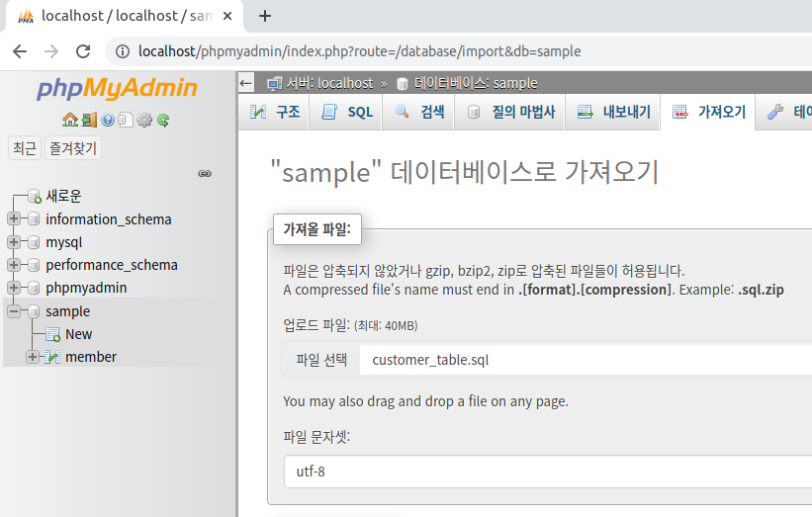This screenshot has height=517, width=812.
Task: Select the 가져오기 tab
Action: [708, 112]
